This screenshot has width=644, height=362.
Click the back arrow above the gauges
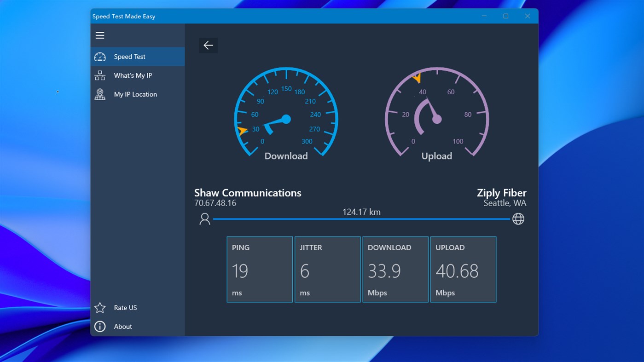(x=208, y=45)
